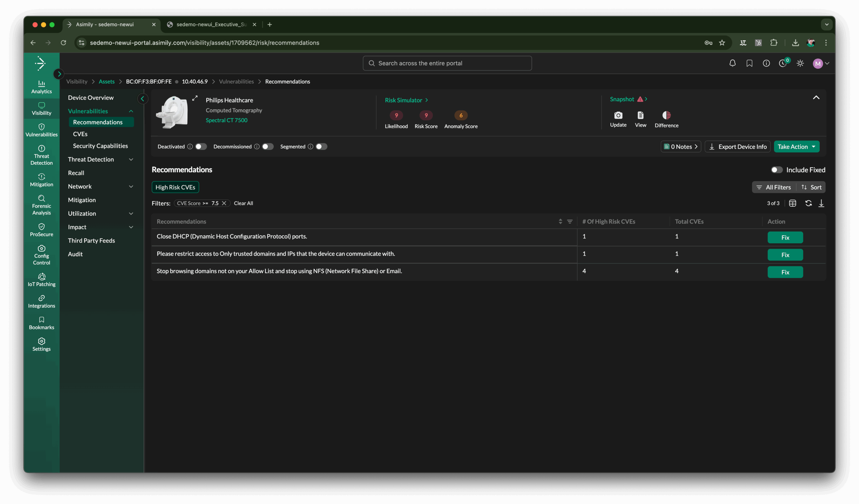
Task: Click the bookmark icon in top bar
Action: pyautogui.click(x=749, y=63)
